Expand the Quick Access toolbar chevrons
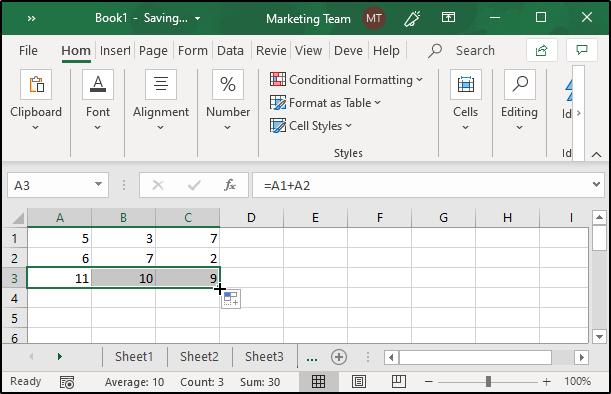611x394 pixels. pos(32,18)
